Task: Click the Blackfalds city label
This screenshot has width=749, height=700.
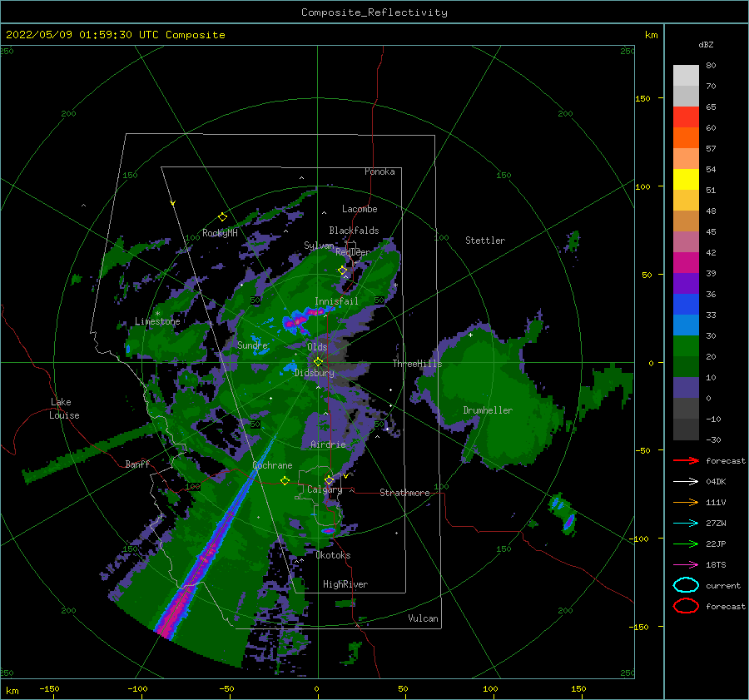Action: [x=354, y=231]
